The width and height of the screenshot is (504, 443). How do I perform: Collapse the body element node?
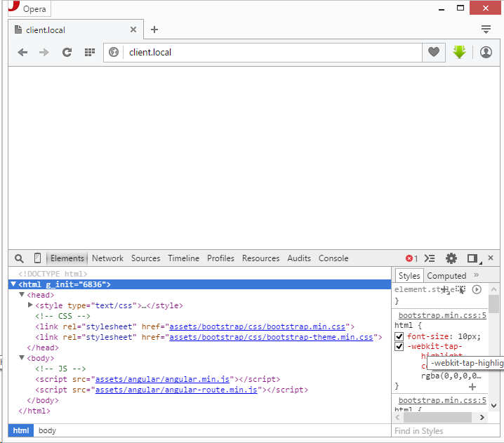[22, 358]
